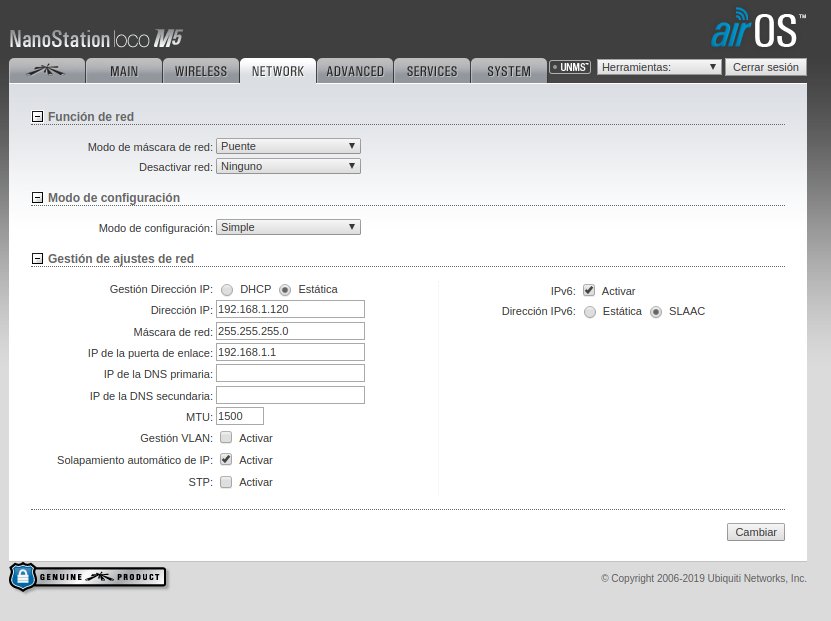
Task: Open the Desactivar red dropdown
Action: click(288, 166)
